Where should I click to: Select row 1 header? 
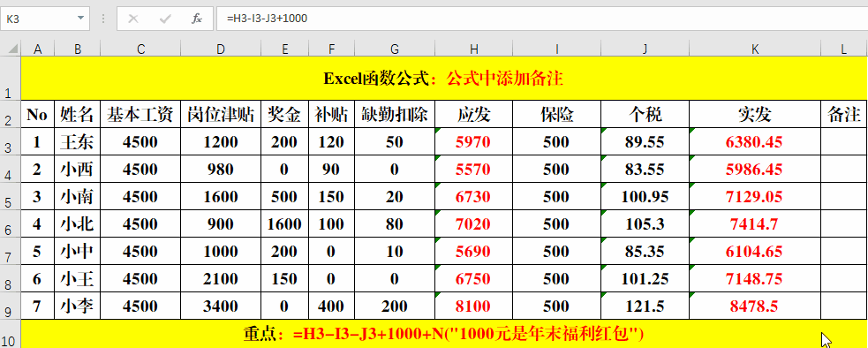tap(11, 78)
